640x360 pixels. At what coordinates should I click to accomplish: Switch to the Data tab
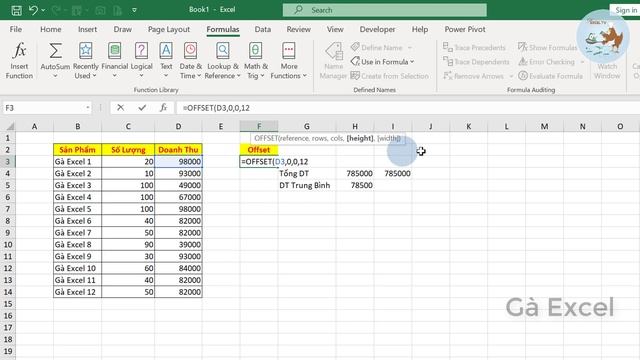pyautogui.click(x=262, y=29)
